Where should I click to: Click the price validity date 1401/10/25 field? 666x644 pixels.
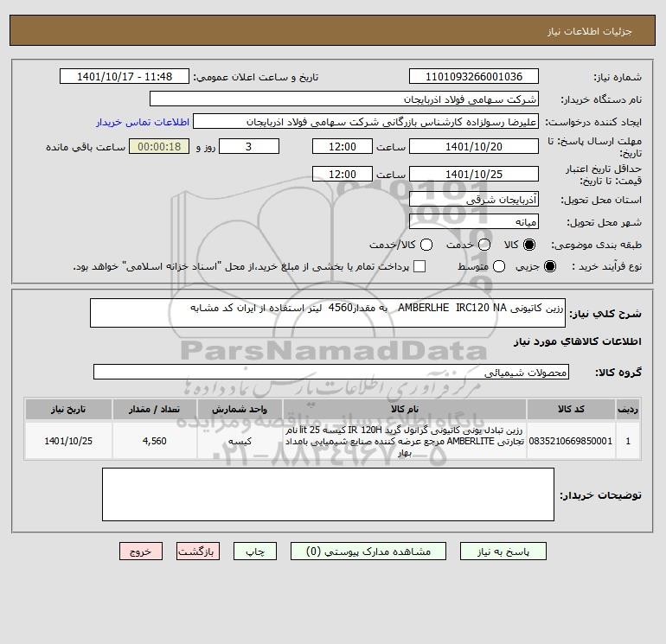(x=474, y=174)
